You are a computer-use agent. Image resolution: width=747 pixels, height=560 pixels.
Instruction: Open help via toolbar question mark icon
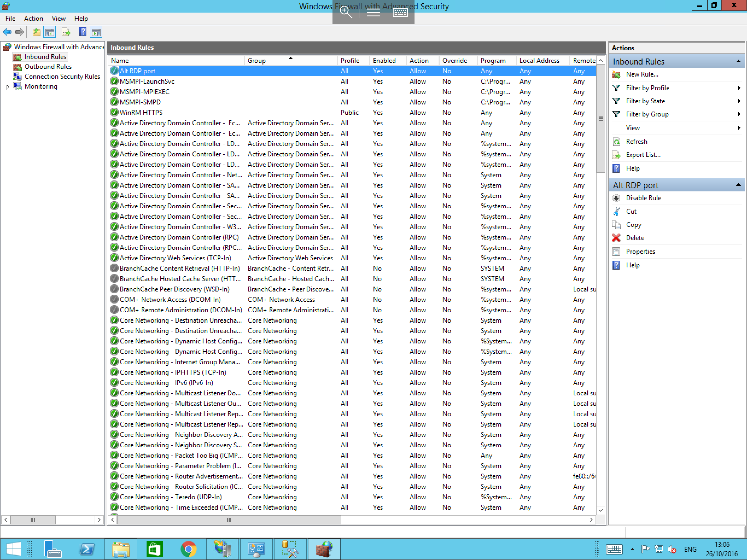tap(83, 33)
